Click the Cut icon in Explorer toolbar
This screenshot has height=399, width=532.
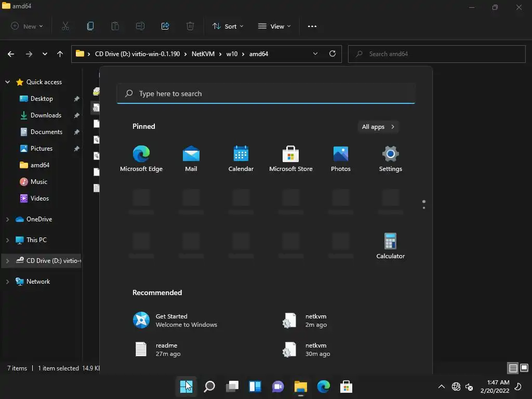[65, 26]
